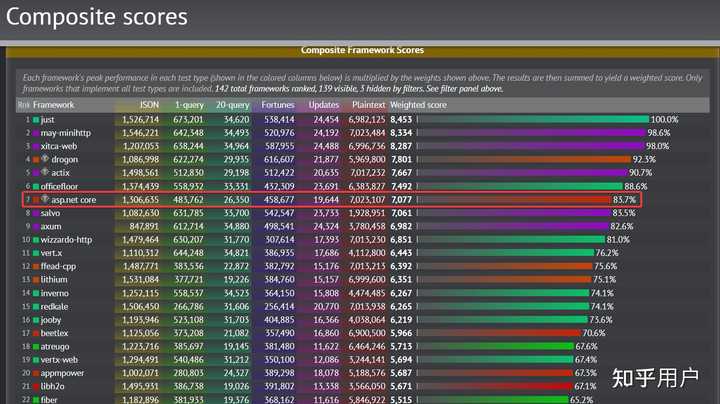Click the 'See filter panel above' text
Screen dimensions: 720x404
(x=464, y=89)
